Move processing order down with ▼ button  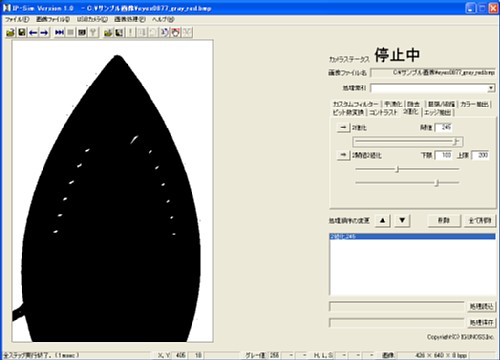click(402, 220)
